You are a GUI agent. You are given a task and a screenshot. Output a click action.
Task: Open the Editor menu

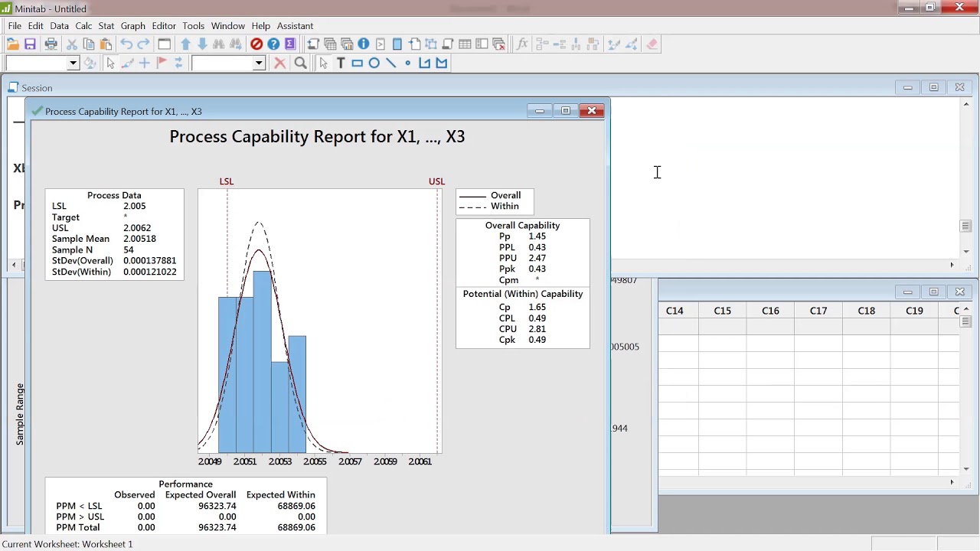[x=164, y=26]
